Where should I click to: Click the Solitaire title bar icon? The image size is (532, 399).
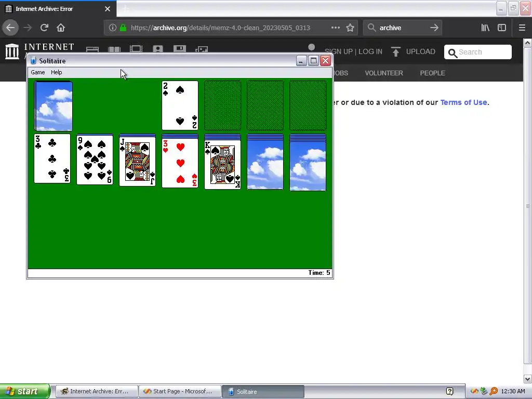[x=33, y=61]
